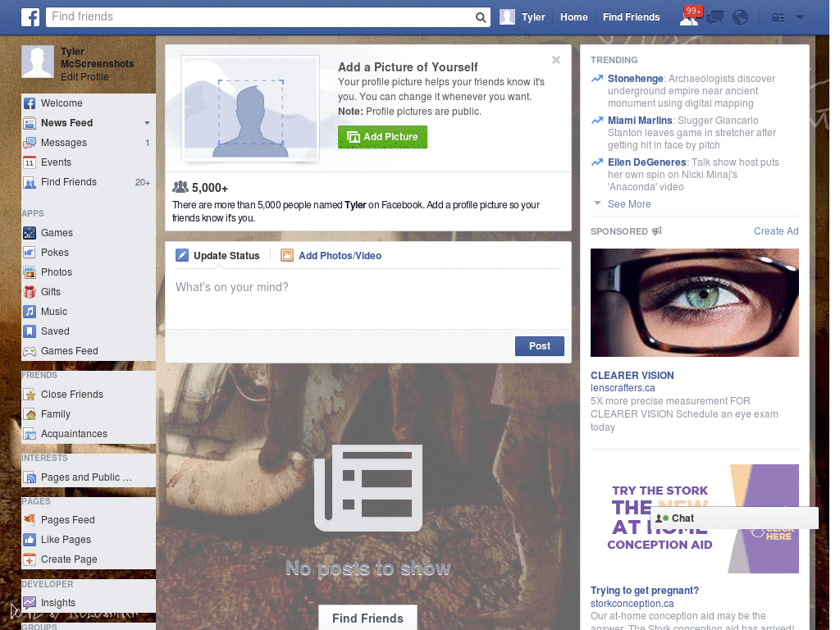The width and height of the screenshot is (840, 630).
Task: Open the lenscrafters.ca link
Action: tap(623, 388)
